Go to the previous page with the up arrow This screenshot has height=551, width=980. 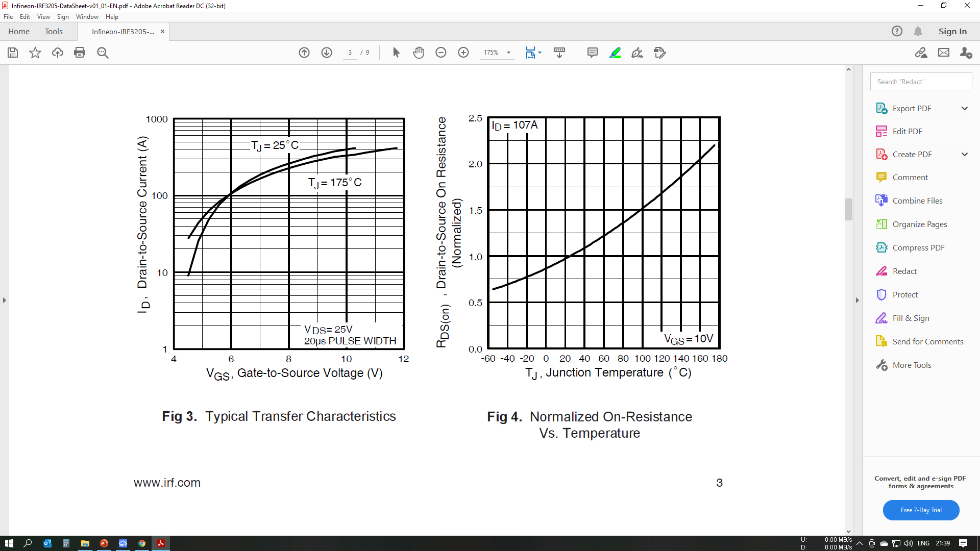pyautogui.click(x=304, y=53)
